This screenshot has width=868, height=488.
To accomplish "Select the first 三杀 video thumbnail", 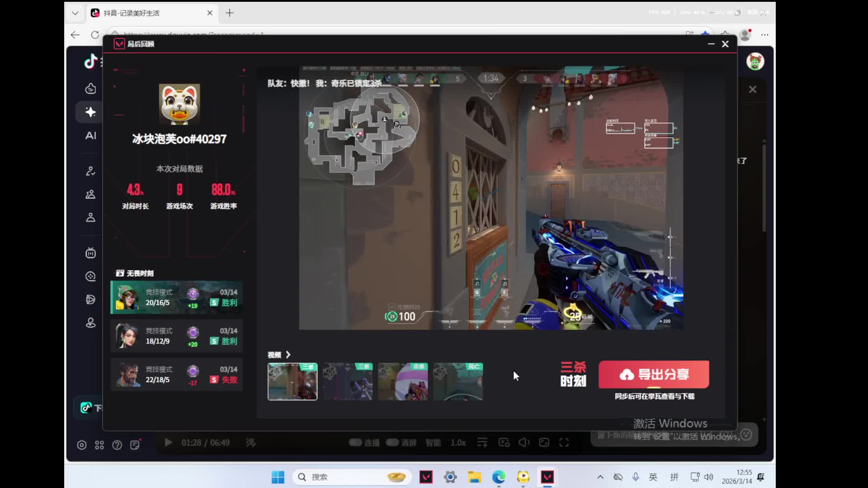I will click(x=292, y=382).
